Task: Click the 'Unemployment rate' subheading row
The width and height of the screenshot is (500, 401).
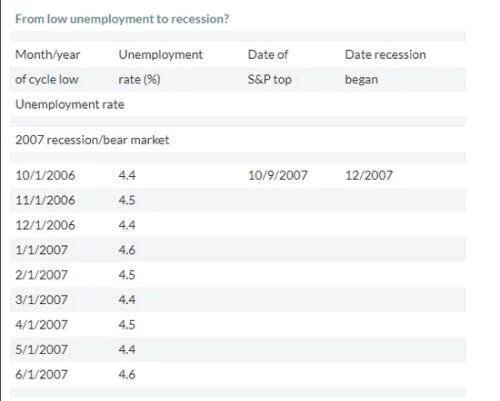Action: (x=70, y=105)
